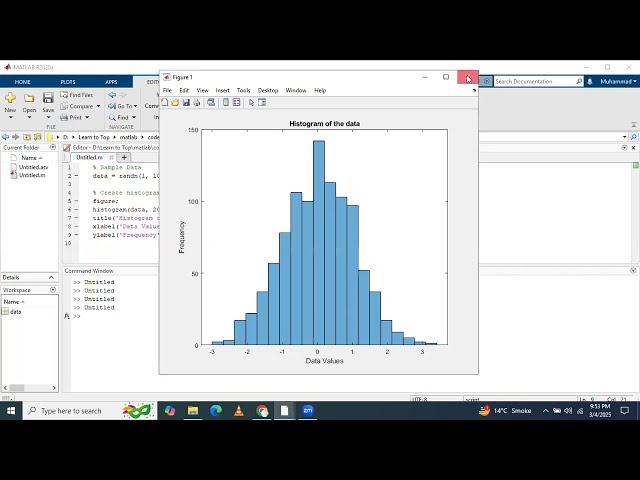Click the notification bell icon
The width and height of the screenshot is (640, 480).
tap(590, 82)
